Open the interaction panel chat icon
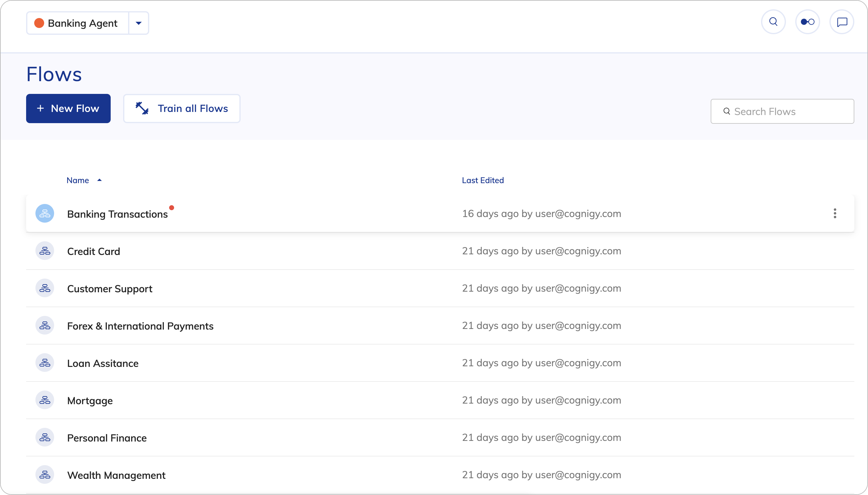868x495 pixels. [842, 22]
